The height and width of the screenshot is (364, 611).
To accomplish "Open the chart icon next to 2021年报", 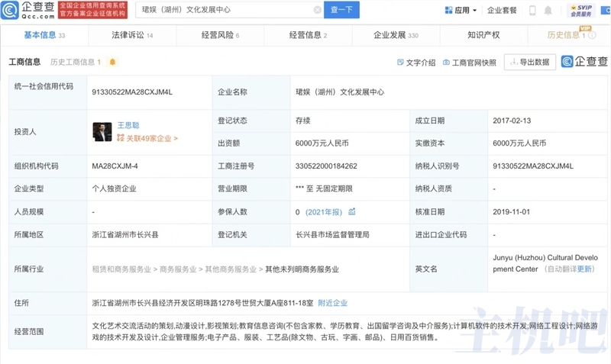I will point(351,212).
